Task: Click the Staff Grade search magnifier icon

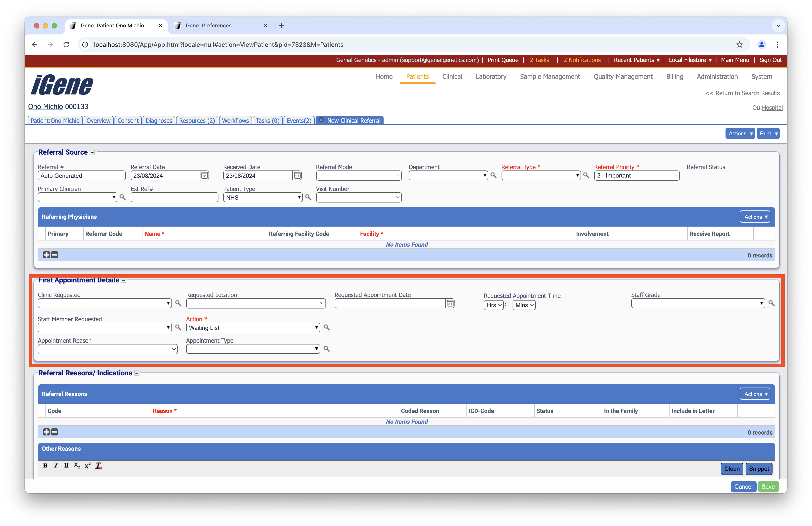Action: coord(771,303)
